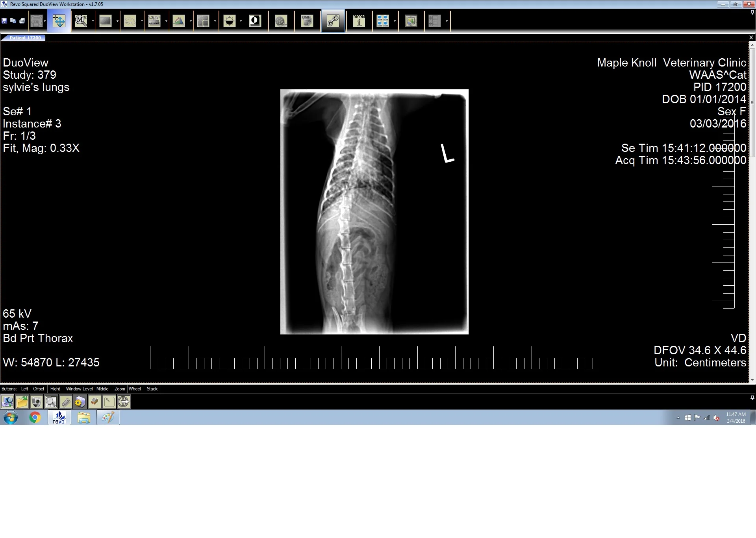Open Google Chrome from the taskbar
The width and height of the screenshot is (756, 538).
tap(35, 418)
